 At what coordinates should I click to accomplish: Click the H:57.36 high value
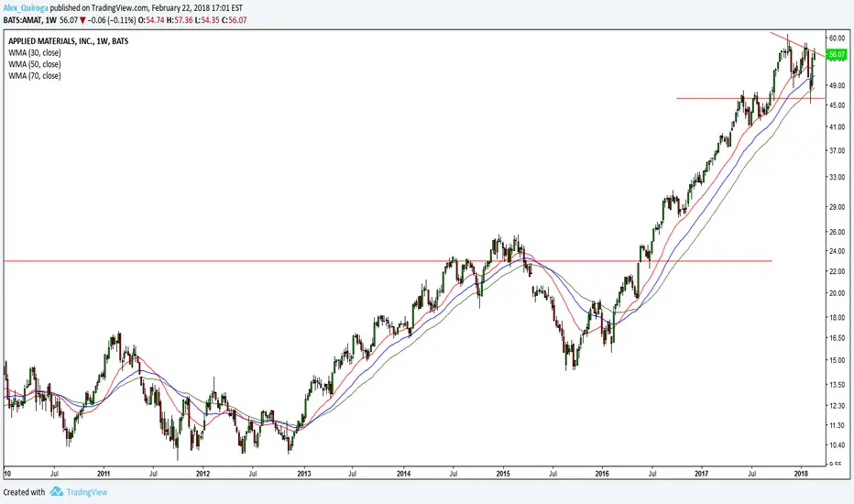click(180, 20)
